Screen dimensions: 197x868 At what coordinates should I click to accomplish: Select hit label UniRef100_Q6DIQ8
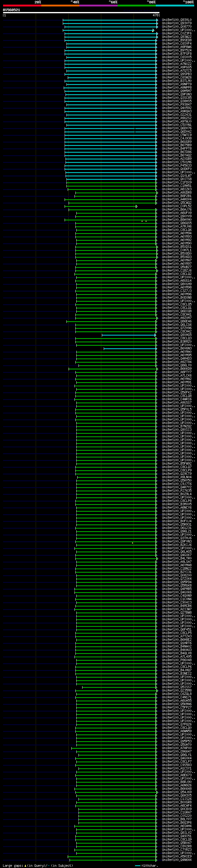[x=177, y=311]
